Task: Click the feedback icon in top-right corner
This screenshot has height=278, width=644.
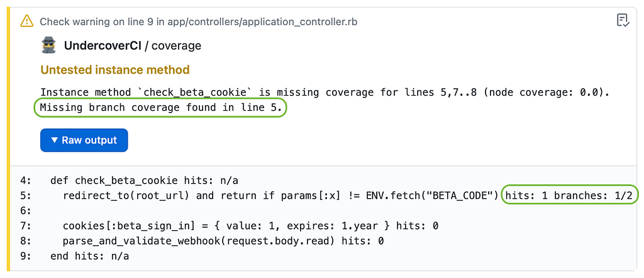Action: pyautogui.click(x=623, y=21)
